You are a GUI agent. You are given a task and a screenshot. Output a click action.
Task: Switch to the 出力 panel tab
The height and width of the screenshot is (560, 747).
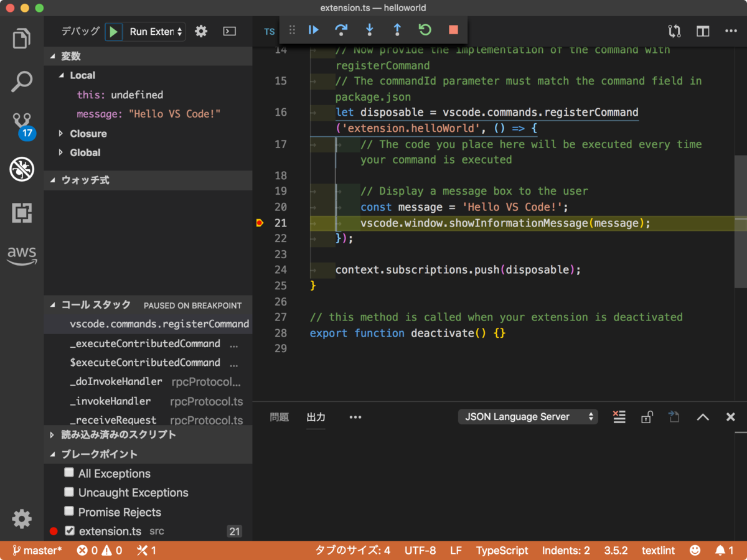[316, 417]
